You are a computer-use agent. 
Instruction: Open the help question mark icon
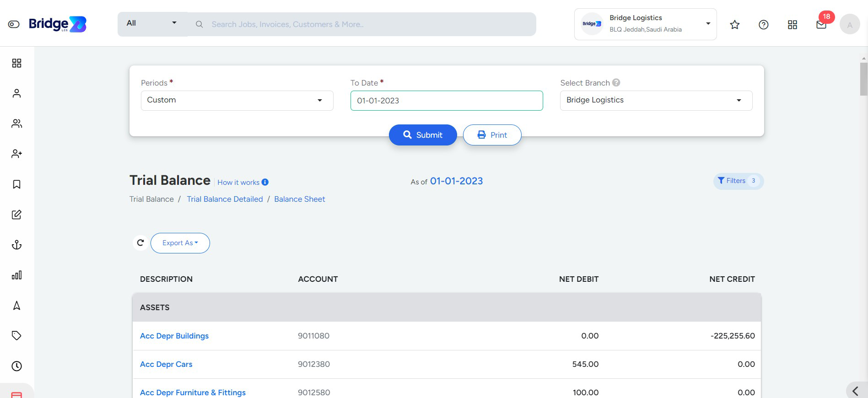[764, 25]
